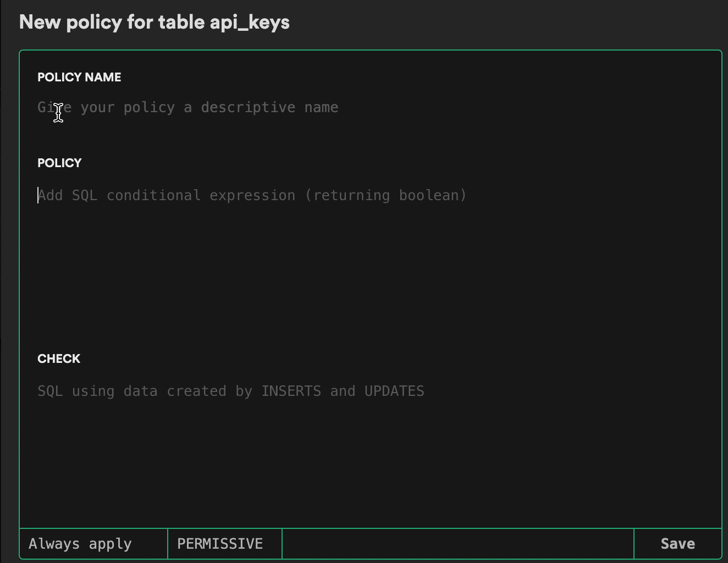Click the POLICY section label
Image resolution: width=728 pixels, height=563 pixels.
click(x=59, y=163)
